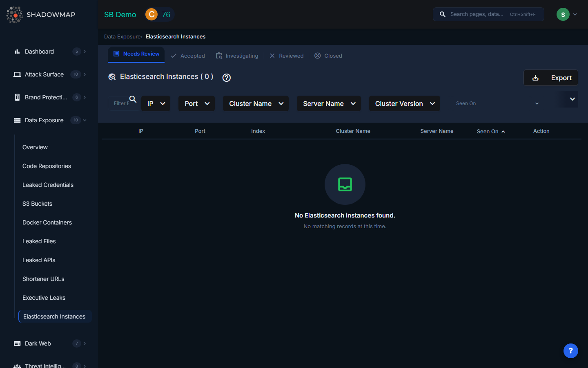Click the Dashboard chart icon in sidebar

point(17,52)
